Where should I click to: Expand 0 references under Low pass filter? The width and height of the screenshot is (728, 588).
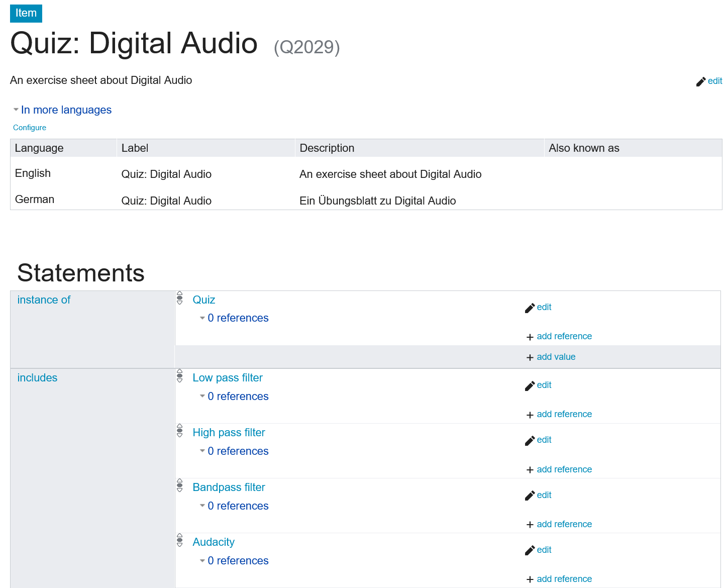[238, 397]
